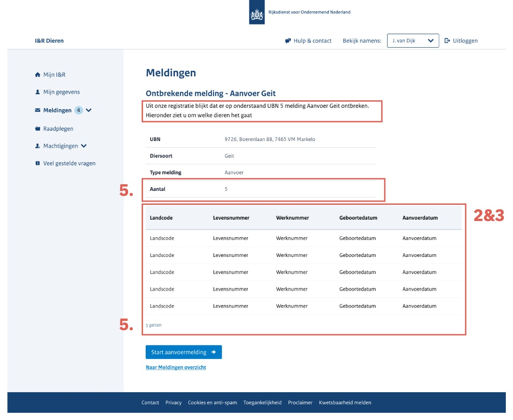This screenshot has height=420, width=513.
Task: Open Hulp & contact link
Action: pyautogui.click(x=312, y=41)
